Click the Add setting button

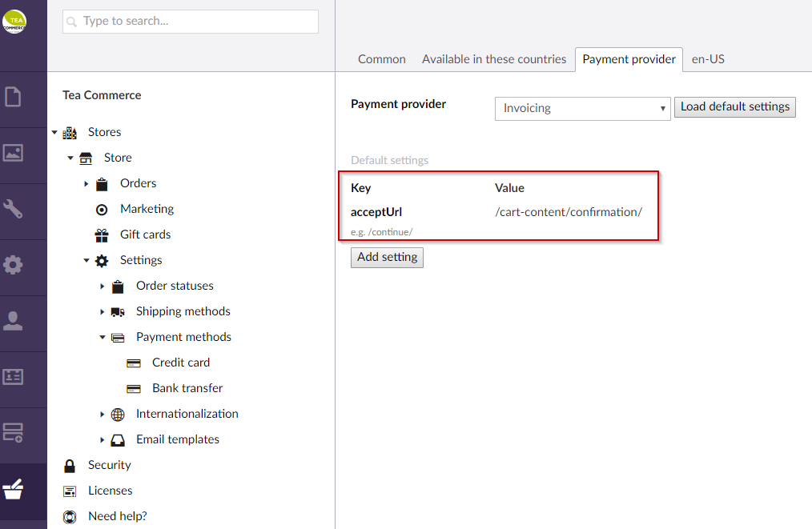click(x=387, y=257)
